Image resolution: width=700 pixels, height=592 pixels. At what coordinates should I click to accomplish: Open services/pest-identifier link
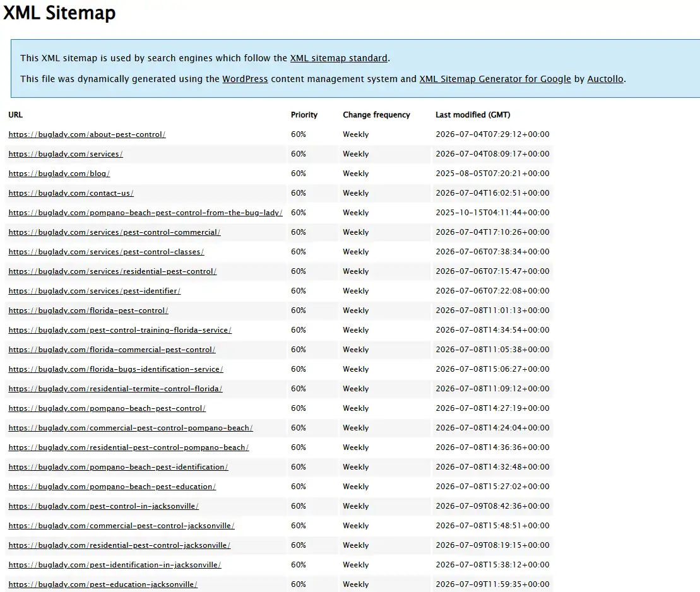click(x=95, y=291)
